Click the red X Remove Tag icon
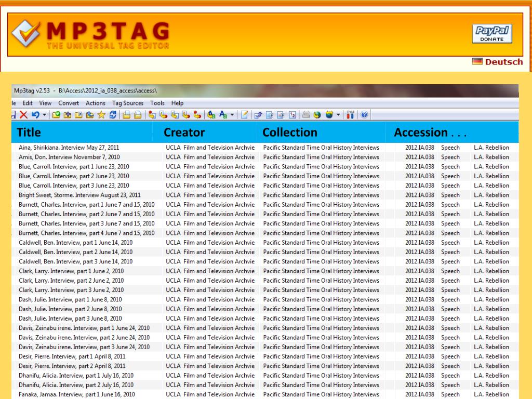Viewport: 532px width, 399px height. 23,115
